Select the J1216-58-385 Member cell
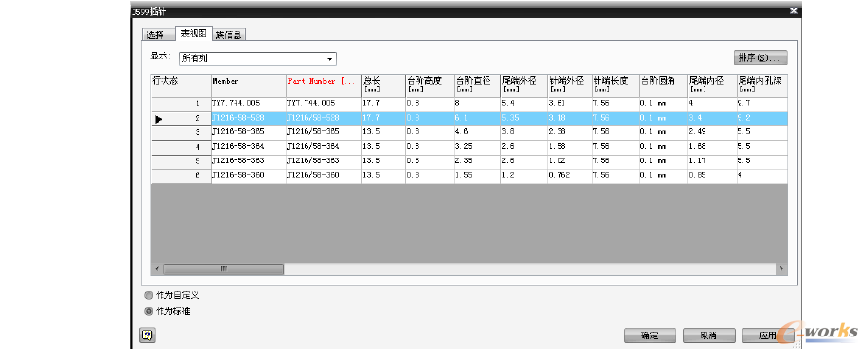 pos(248,132)
